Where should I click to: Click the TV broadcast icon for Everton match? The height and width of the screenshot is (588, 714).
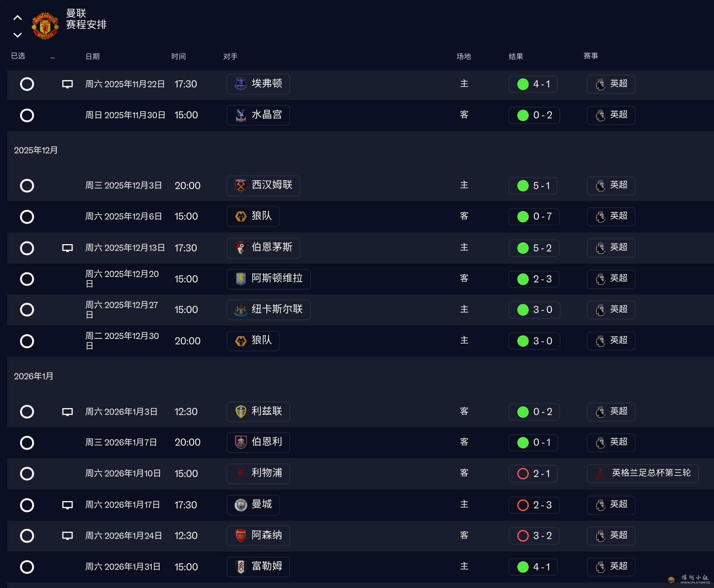(x=67, y=84)
